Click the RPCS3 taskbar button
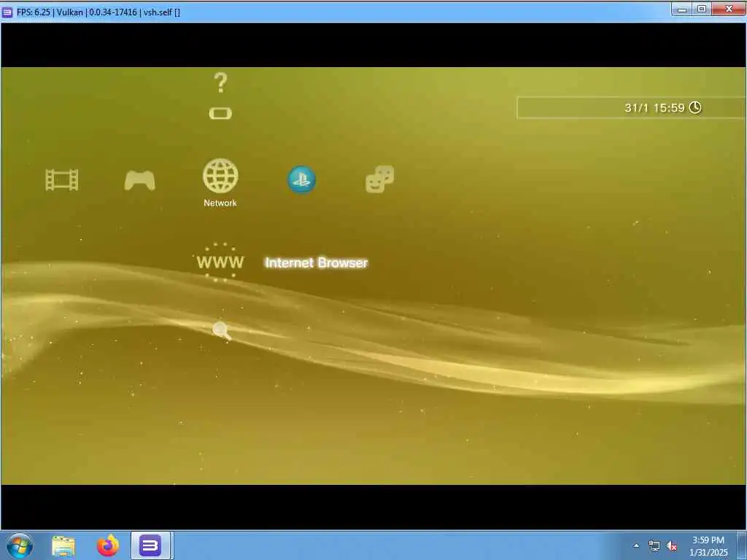747x560 pixels. (x=150, y=545)
